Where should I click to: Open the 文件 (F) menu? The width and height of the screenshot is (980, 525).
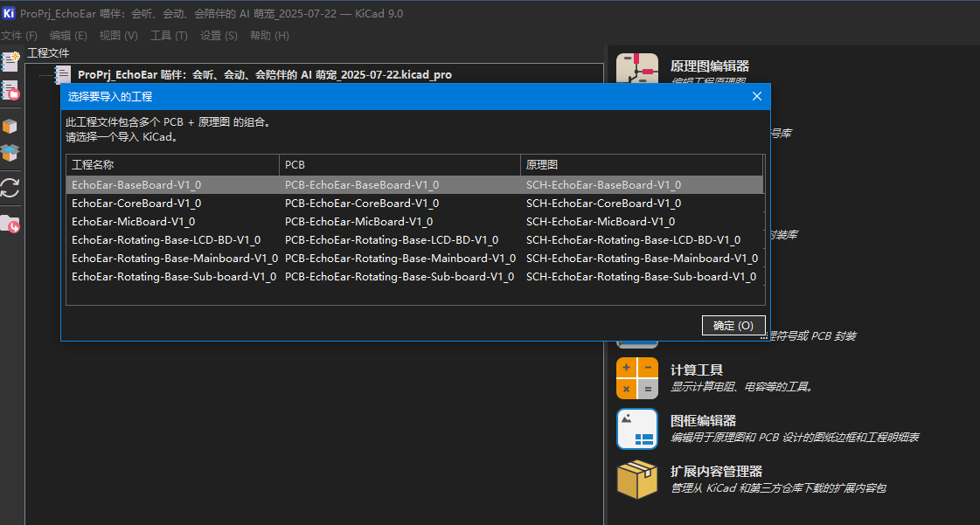tap(18, 36)
